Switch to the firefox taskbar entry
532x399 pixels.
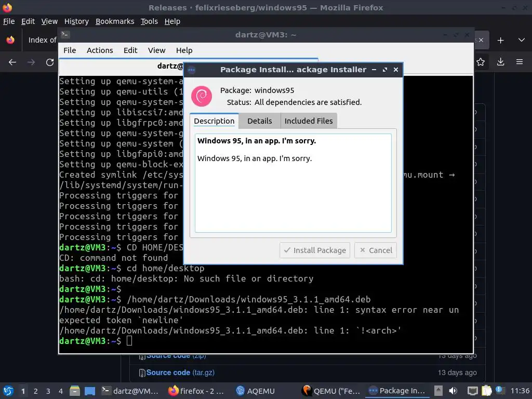tap(196, 391)
